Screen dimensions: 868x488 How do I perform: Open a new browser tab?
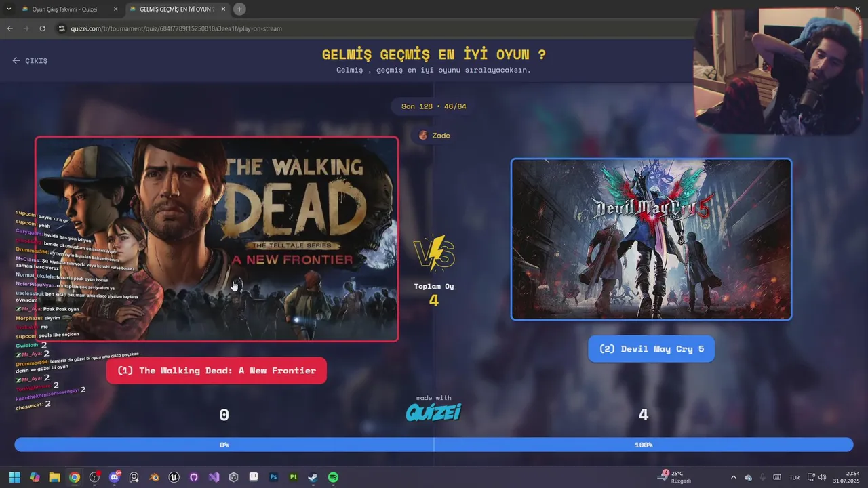point(239,9)
